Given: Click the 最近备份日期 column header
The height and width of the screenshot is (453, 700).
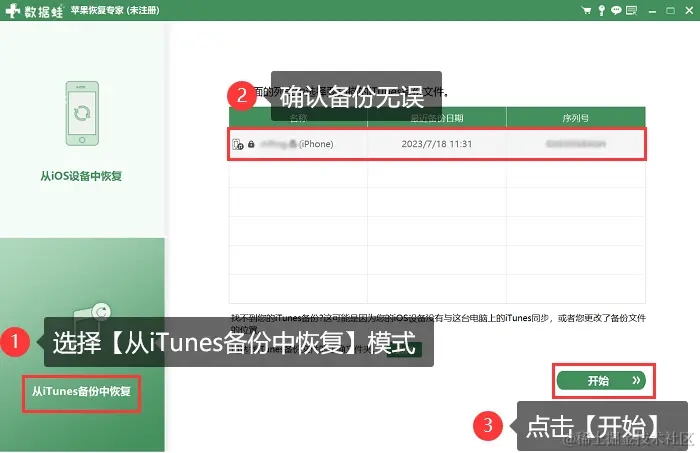Looking at the screenshot, I should pos(437,118).
